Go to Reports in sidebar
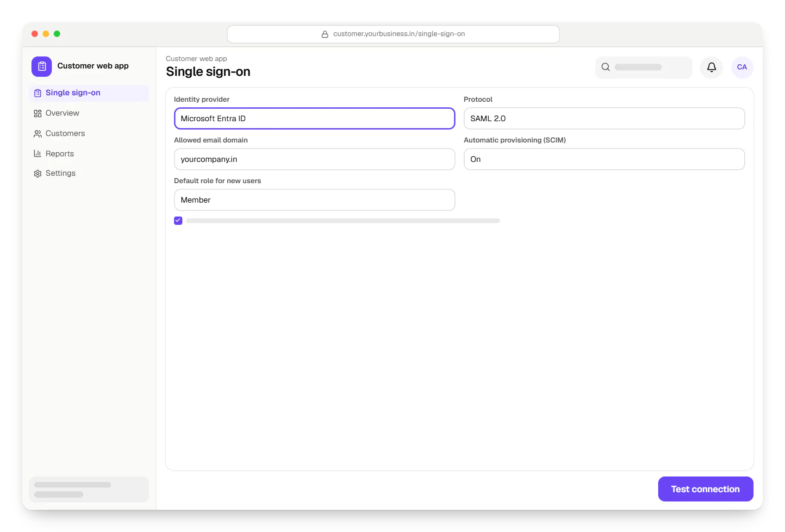785x532 pixels. click(x=89, y=154)
